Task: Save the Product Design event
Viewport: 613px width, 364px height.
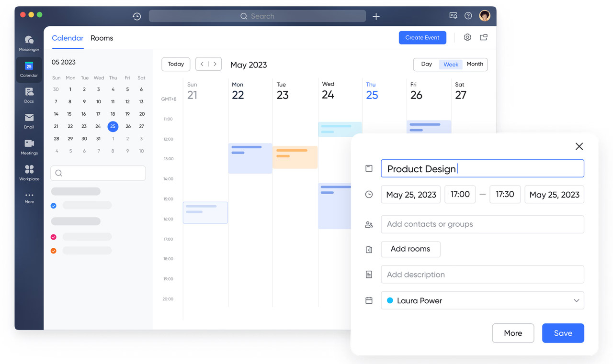Action: coord(563,333)
